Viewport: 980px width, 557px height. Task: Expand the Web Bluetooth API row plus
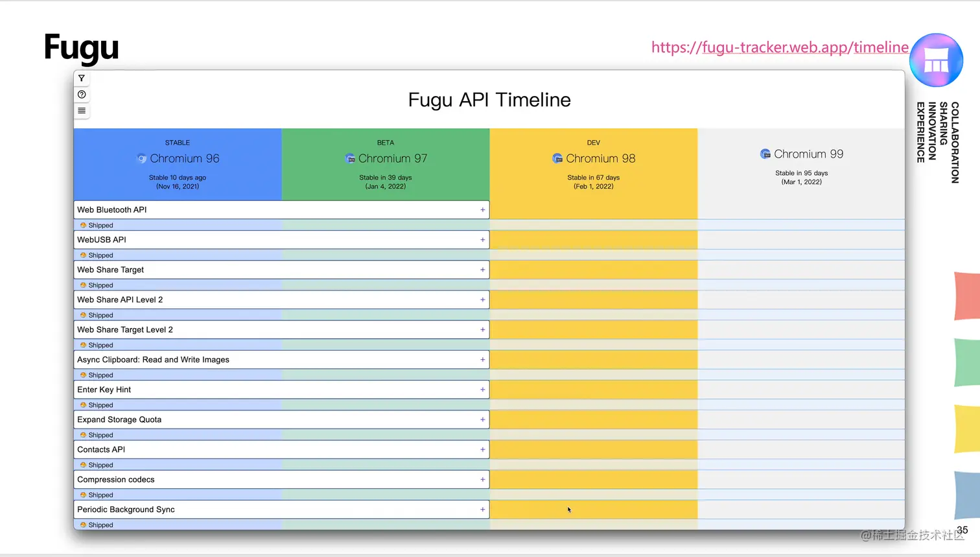[x=482, y=209]
